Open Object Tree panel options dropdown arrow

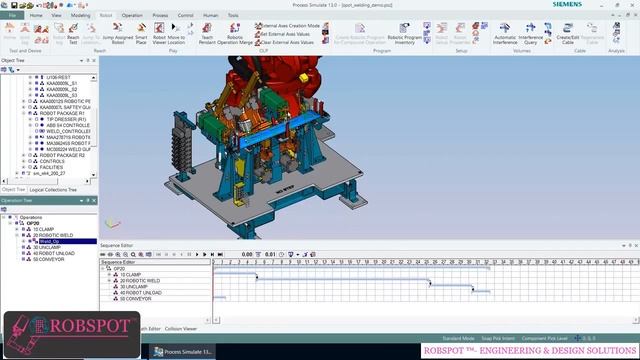coord(81,60)
